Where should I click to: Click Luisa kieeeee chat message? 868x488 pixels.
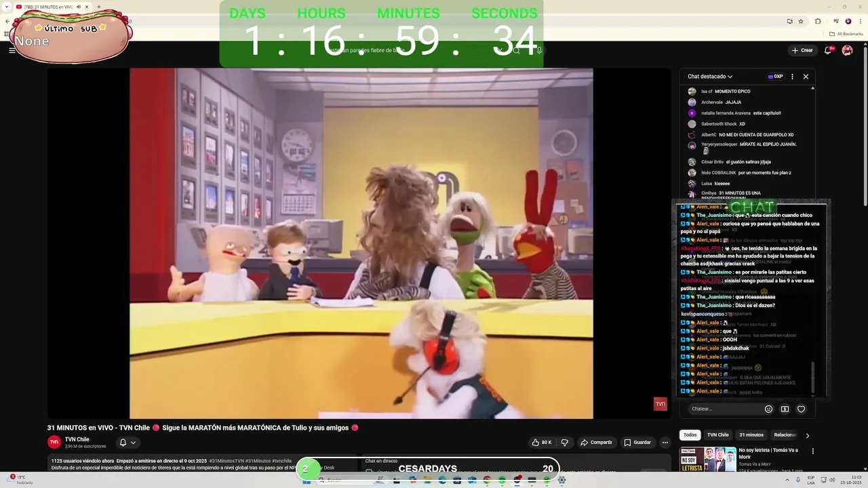pos(709,184)
